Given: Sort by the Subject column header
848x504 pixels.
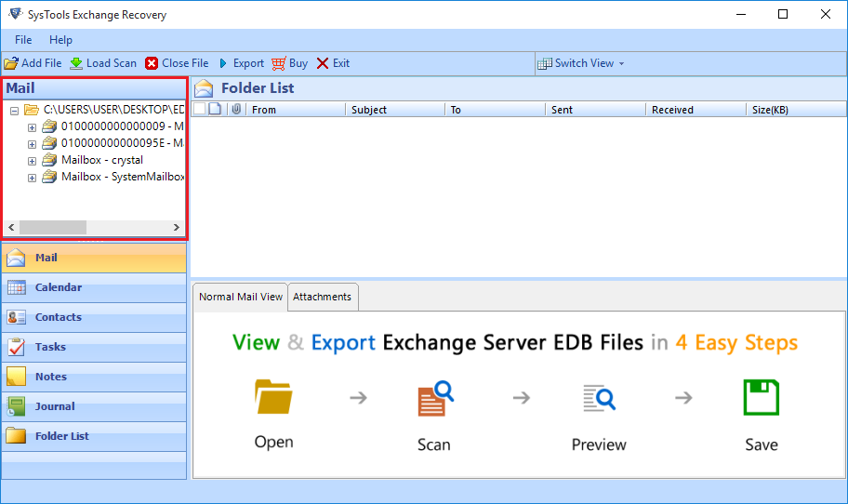Looking at the screenshot, I should [x=395, y=110].
